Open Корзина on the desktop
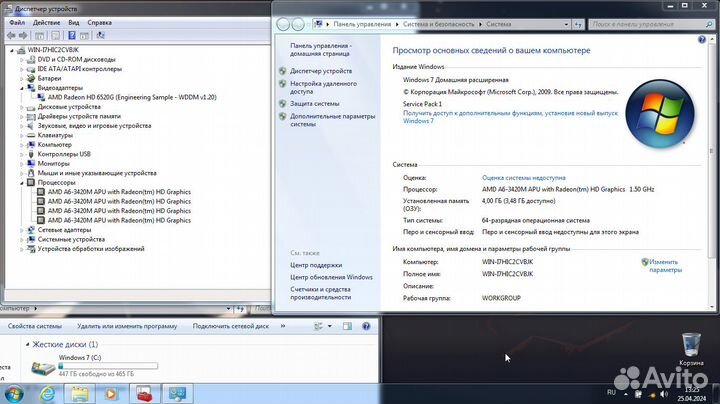The image size is (720, 404). 691,349
